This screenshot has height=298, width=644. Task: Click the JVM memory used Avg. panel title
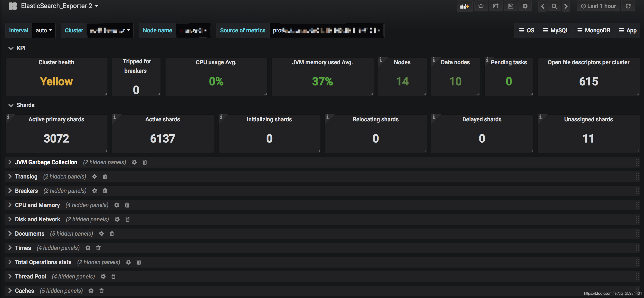(322, 62)
